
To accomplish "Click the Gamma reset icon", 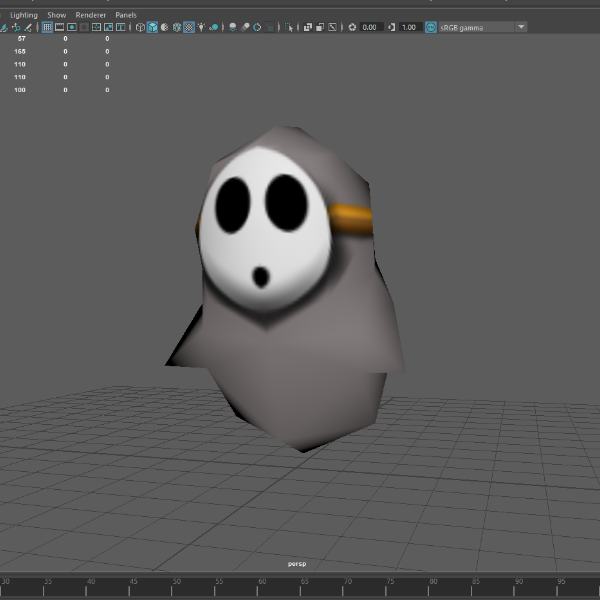I will (391, 27).
